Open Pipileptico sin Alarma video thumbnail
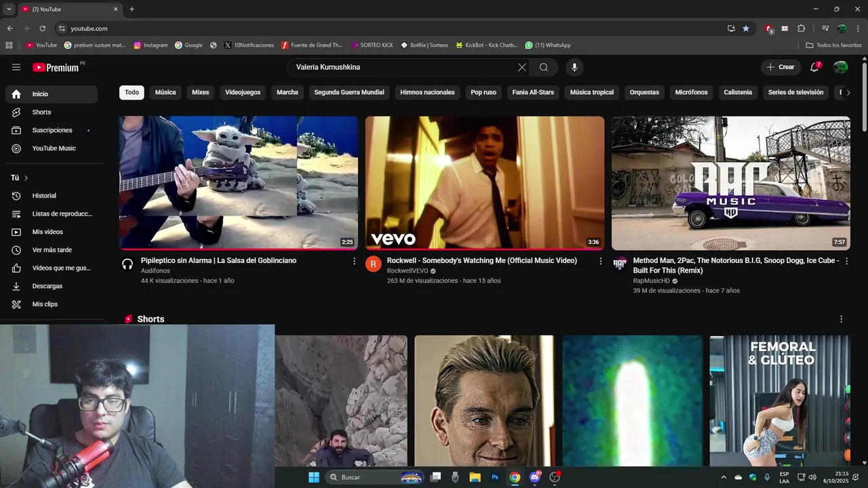 239,183
